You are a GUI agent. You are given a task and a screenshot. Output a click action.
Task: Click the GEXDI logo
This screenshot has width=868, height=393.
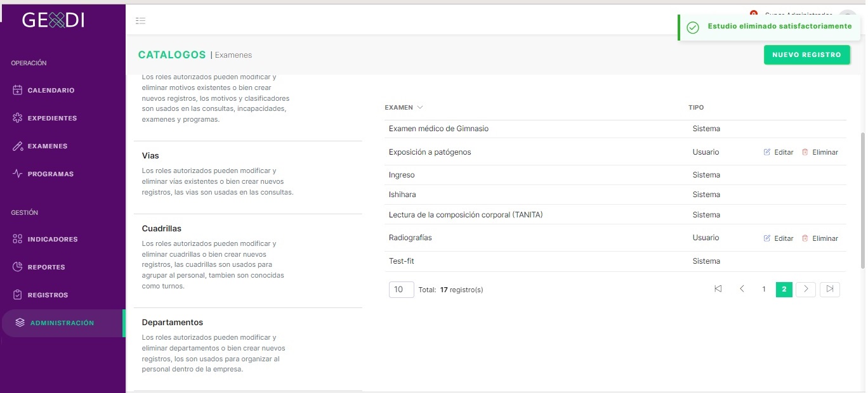[53, 20]
